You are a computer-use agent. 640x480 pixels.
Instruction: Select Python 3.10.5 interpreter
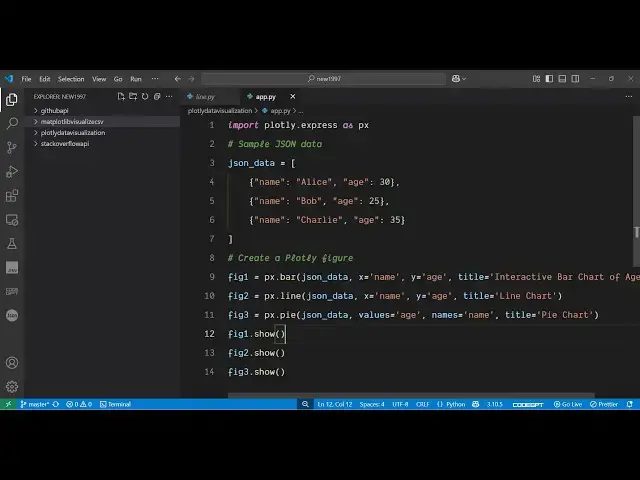pyautogui.click(x=494, y=404)
